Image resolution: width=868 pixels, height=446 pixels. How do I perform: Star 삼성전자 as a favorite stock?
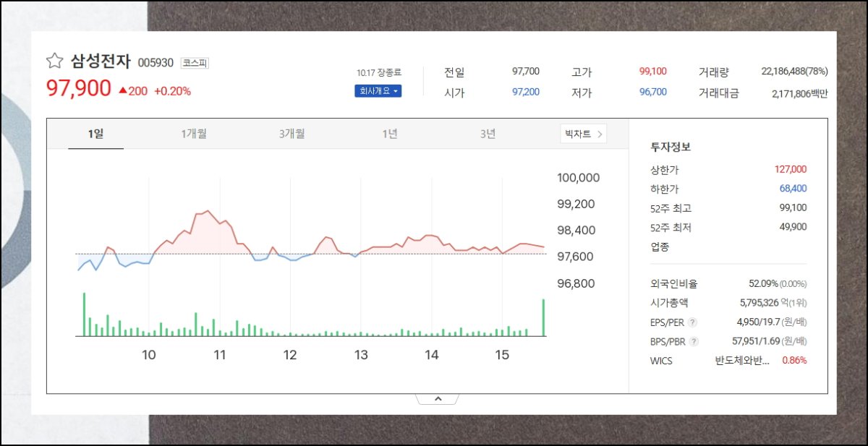coord(55,61)
